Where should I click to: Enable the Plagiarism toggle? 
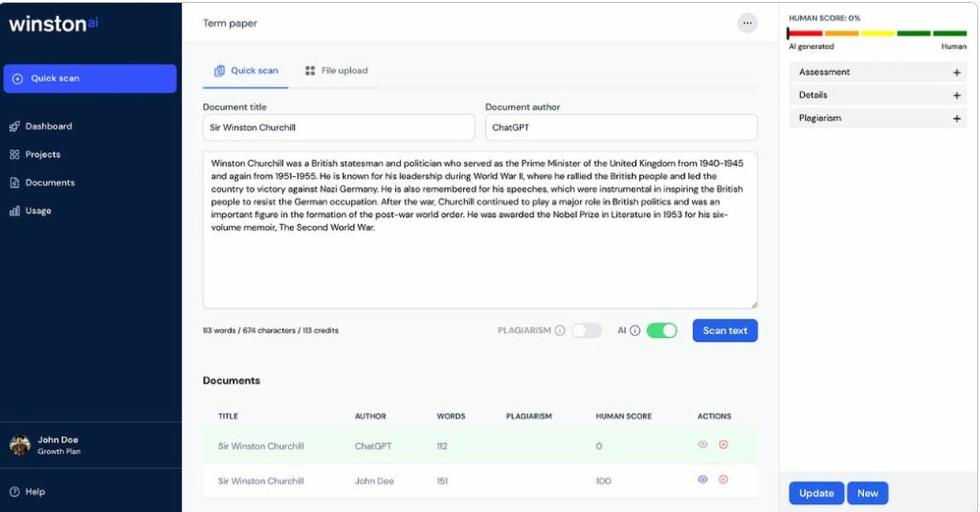tap(587, 331)
